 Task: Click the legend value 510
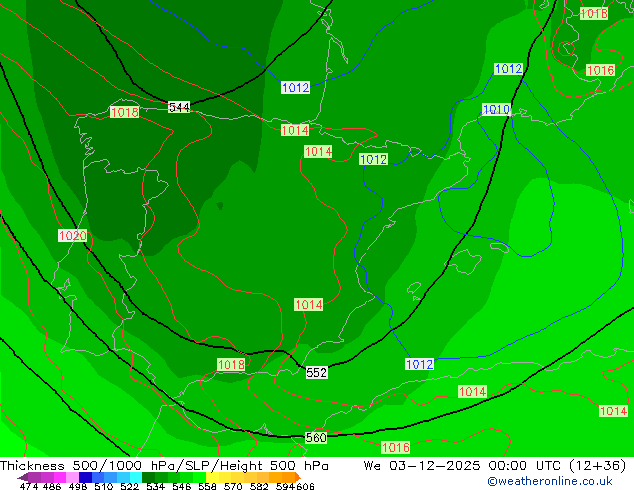point(104,486)
